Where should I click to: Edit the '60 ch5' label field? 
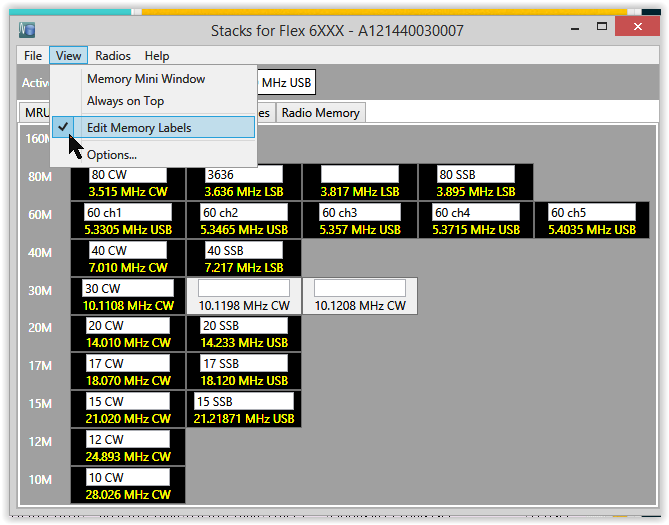[592, 213]
